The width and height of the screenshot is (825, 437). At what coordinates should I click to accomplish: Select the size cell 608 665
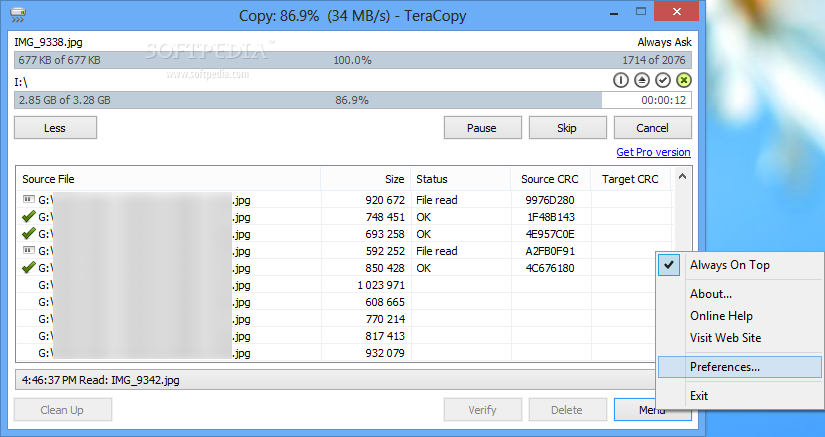tap(385, 302)
